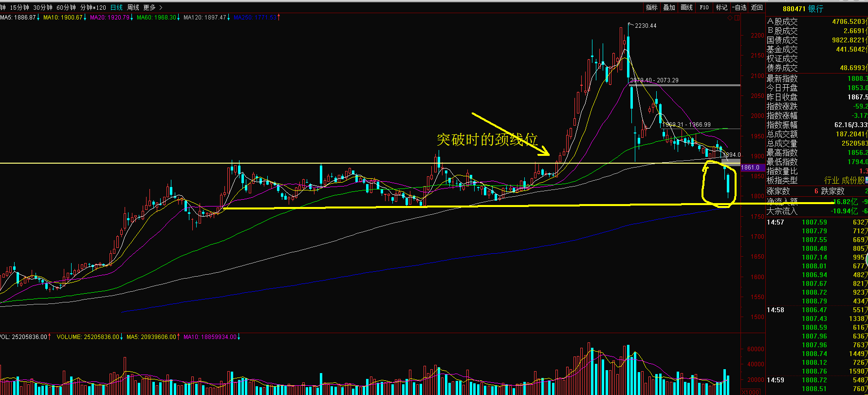This screenshot has height=395, width=868.
Task: Click the down arrow next to volume MA10
Action: 239,337
